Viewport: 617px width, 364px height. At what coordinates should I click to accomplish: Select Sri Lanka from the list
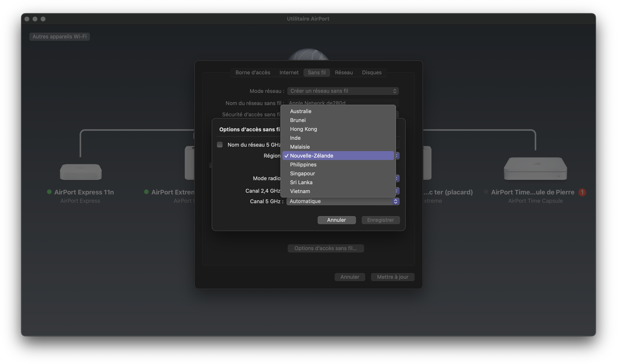point(338,182)
